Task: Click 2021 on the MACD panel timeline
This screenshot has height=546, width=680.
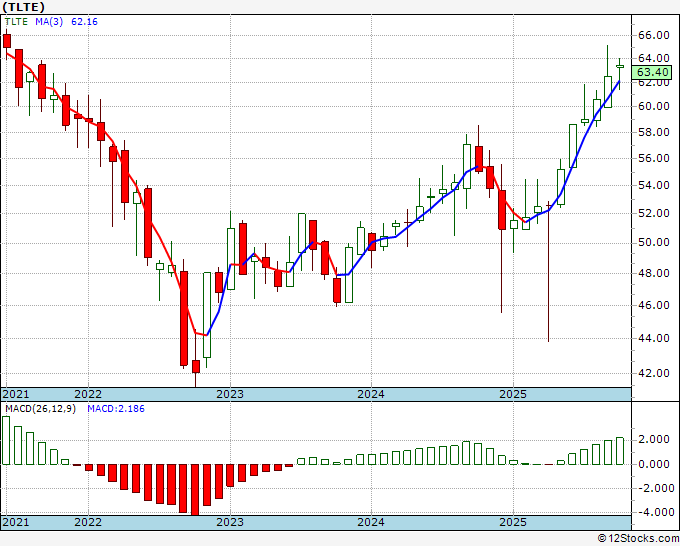Action: tap(16, 522)
